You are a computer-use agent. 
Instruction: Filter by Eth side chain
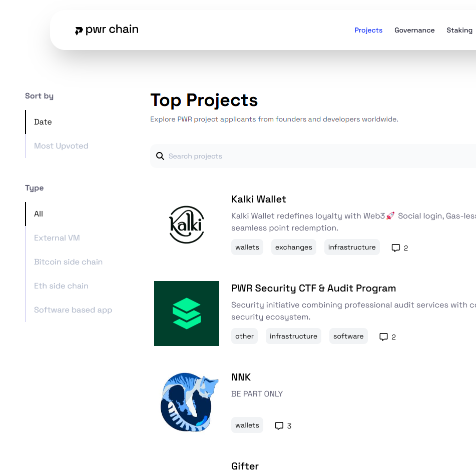coord(61,286)
